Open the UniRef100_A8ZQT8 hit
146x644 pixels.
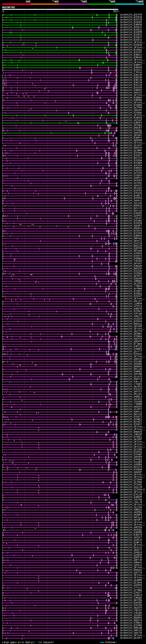131,607
